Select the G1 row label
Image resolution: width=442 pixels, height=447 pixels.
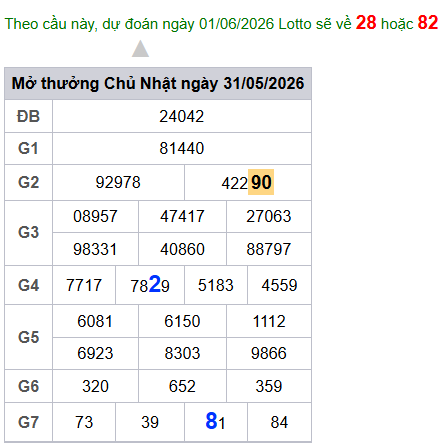coord(28,148)
